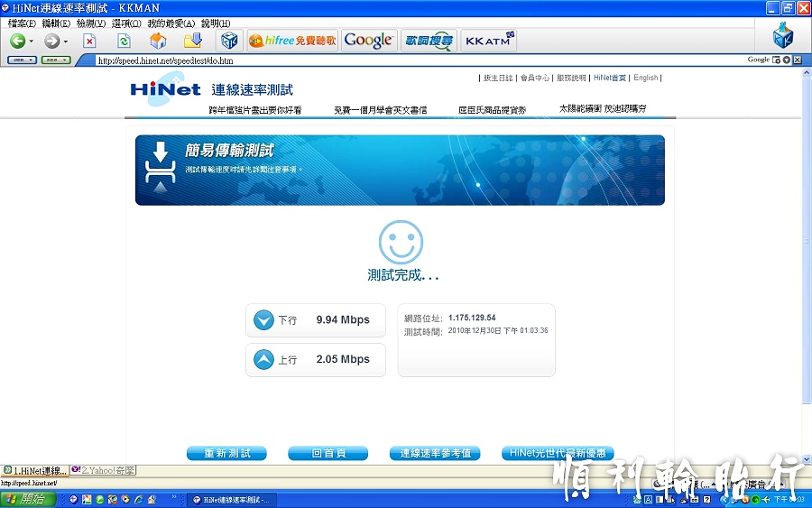Switch to the 2.Yahoo!奇摩 browser tab
The image size is (812, 508).
[104, 471]
